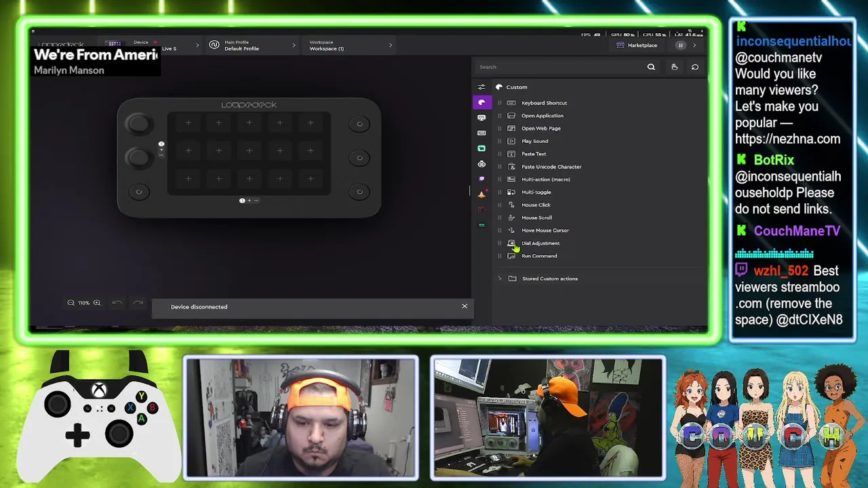Select the keyboard plugin sidebar icon

click(481, 133)
